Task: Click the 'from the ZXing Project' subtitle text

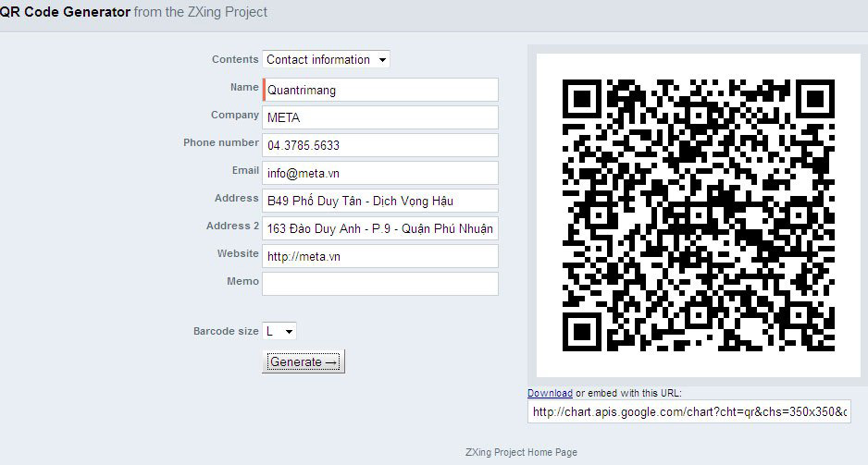Action: [201, 12]
